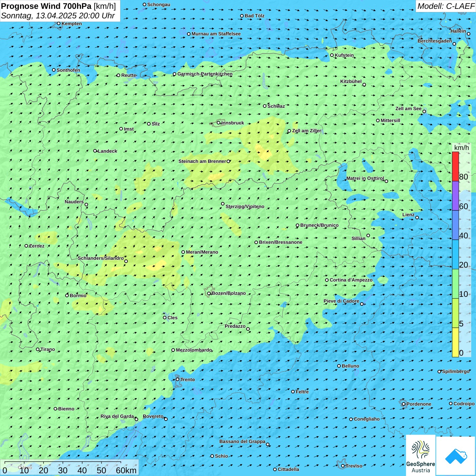Viewport: 476px width, 476px height.
Task: Click the 'Garmisch-Partenkirchen' label
Action: 205,74
